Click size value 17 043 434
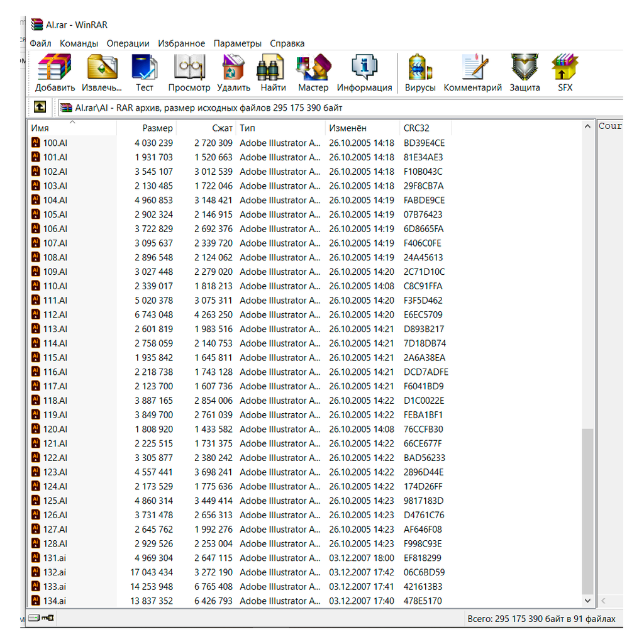The image size is (644, 644). 152,572
